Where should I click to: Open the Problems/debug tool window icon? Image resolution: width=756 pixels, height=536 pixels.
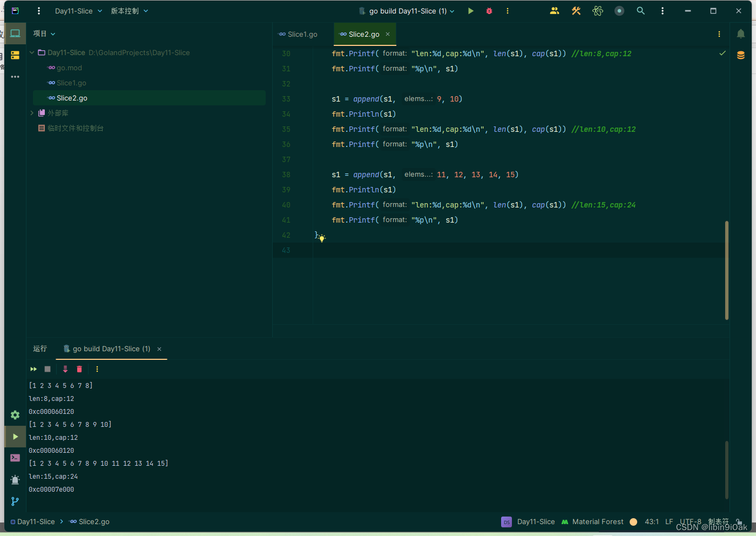15,480
